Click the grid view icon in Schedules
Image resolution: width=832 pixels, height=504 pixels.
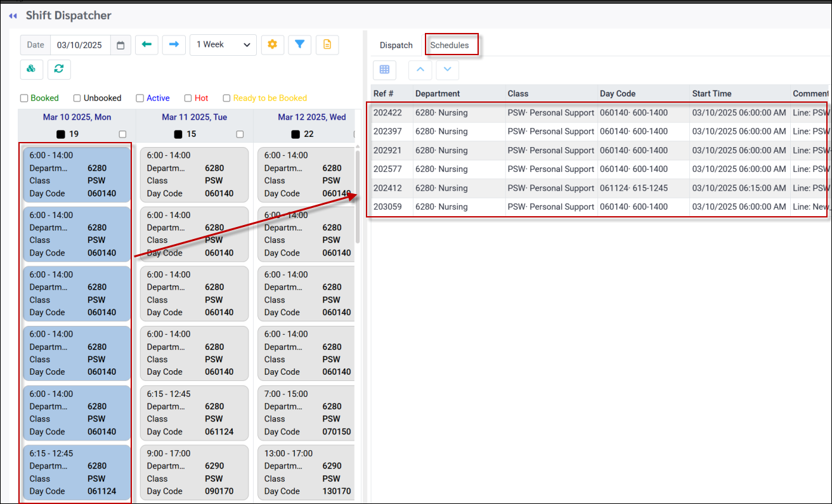384,70
